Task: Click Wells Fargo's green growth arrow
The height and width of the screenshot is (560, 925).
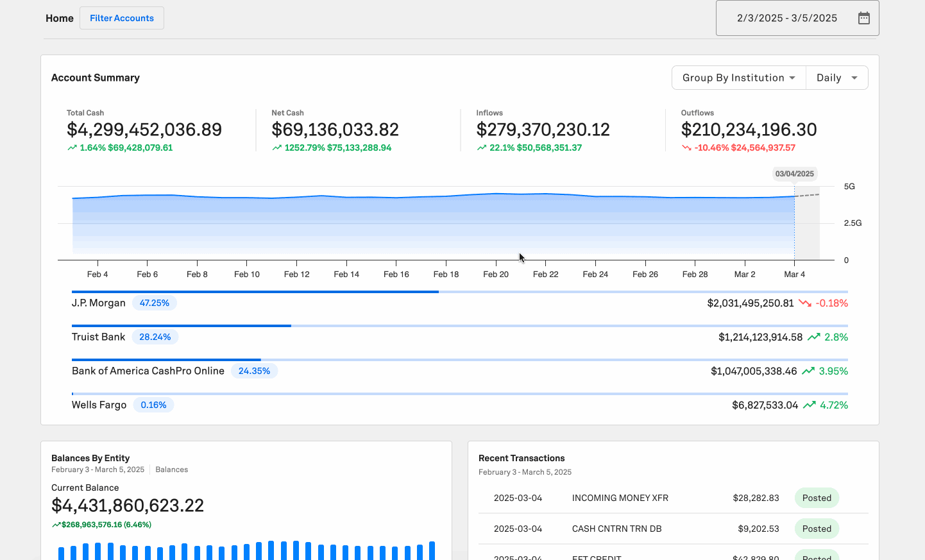Action: [x=809, y=405]
